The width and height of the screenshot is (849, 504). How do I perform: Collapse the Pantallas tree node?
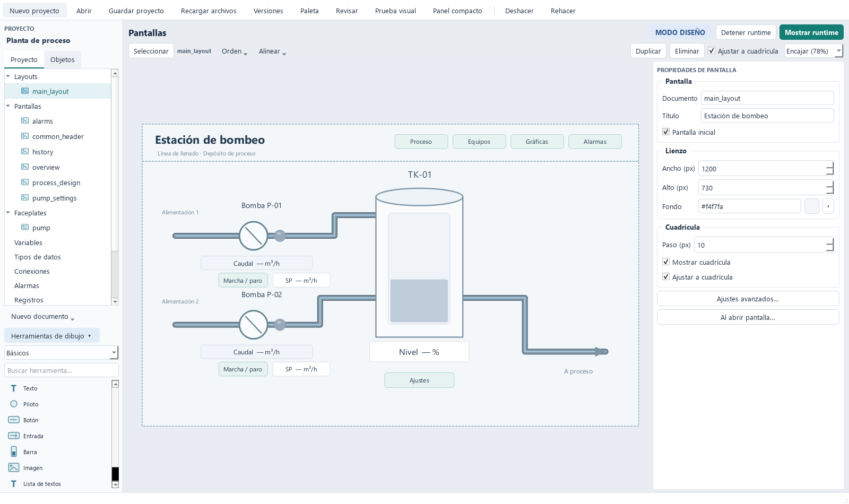pyautogui.click(x=8, y=106)
